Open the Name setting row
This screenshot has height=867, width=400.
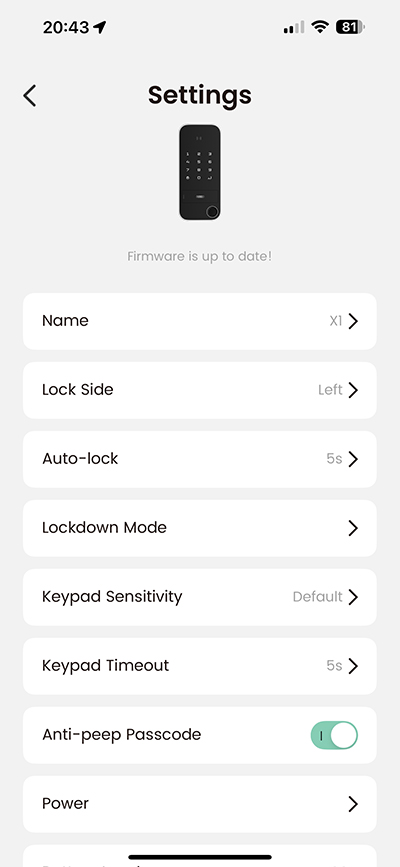coord(200,321)
